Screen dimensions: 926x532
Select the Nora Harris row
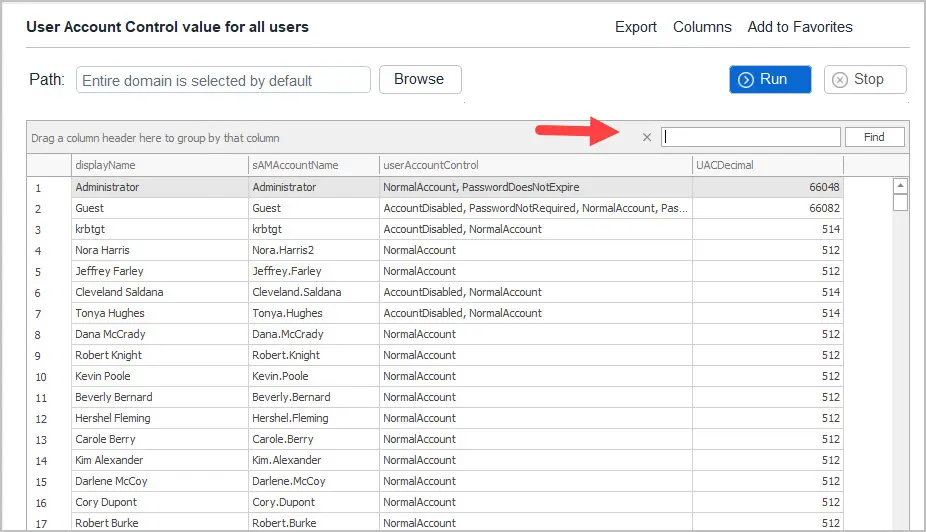(x=435, y=250)
